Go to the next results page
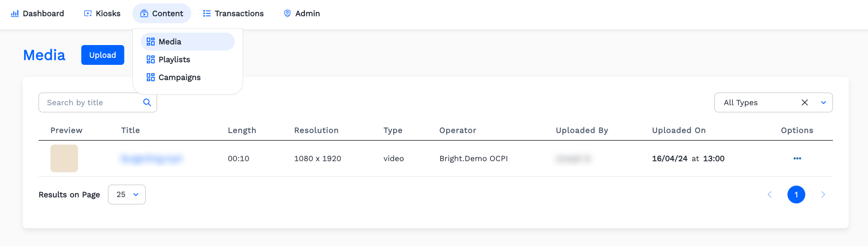The image size is (868, 246). 823,195
